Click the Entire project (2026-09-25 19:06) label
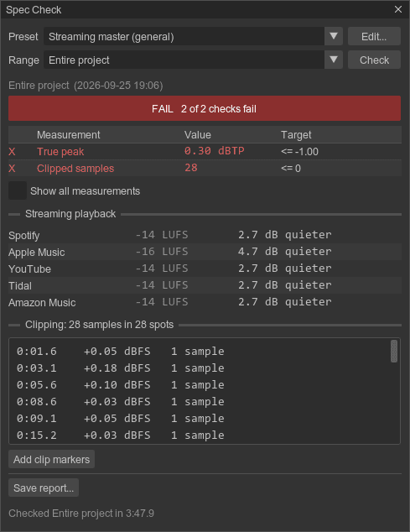The image size is (410, 532). pos(86,85)
